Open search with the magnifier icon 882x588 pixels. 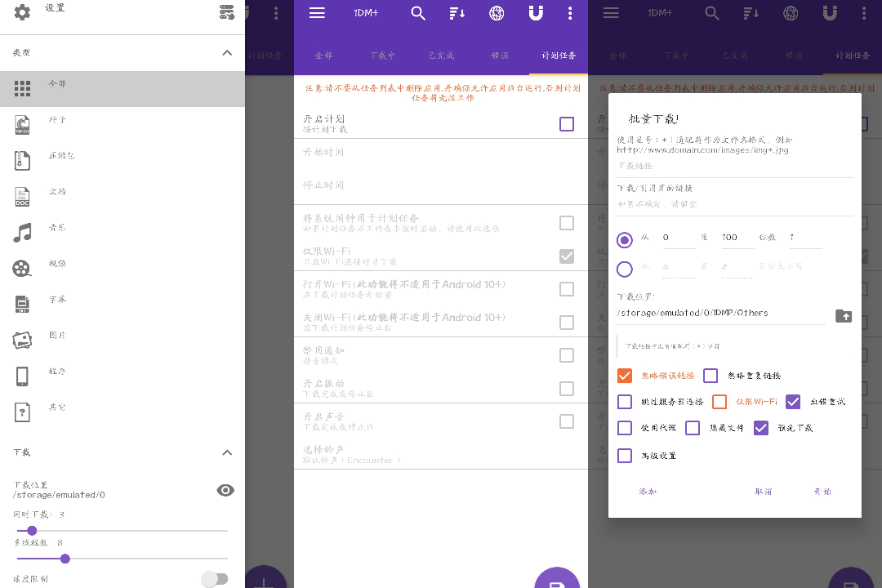[418, 13]
